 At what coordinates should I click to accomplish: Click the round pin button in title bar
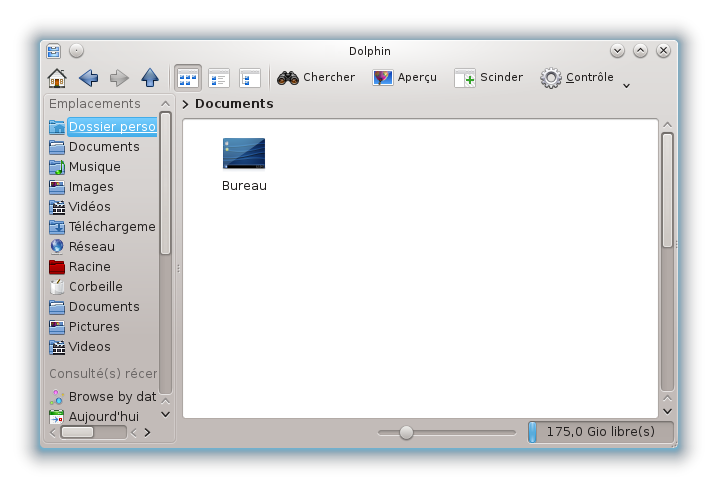coord(76,51)
